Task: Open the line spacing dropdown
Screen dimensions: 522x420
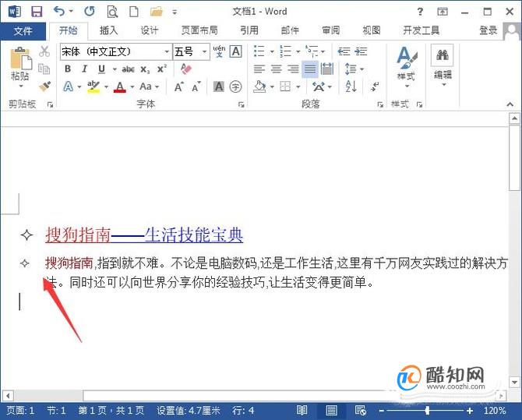Action: tap(362, 69)
